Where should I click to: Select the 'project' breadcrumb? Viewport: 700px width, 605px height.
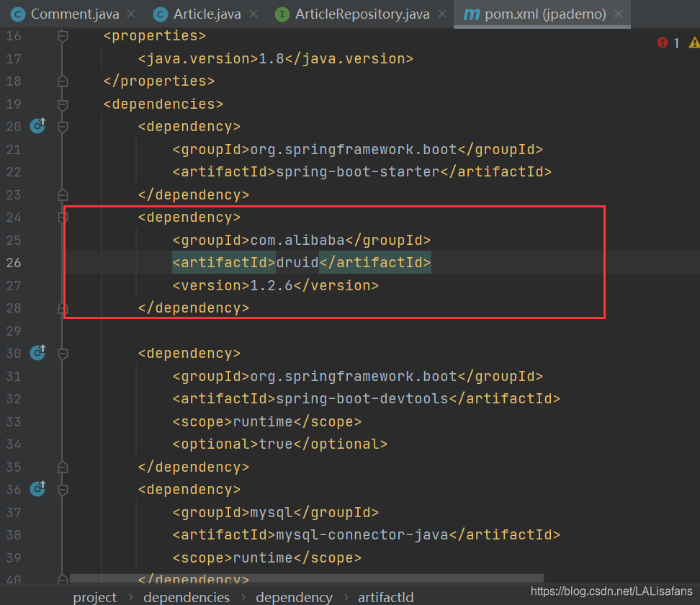[x=94, y=597]
